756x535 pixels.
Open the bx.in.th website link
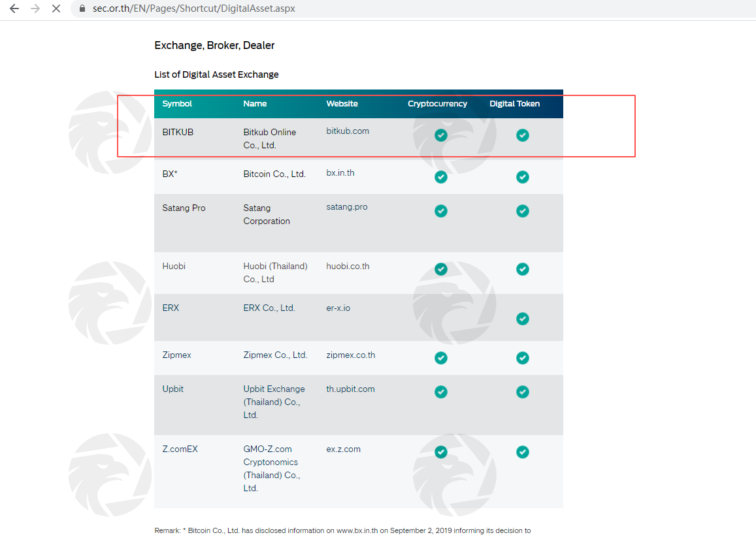coord(340,173)
